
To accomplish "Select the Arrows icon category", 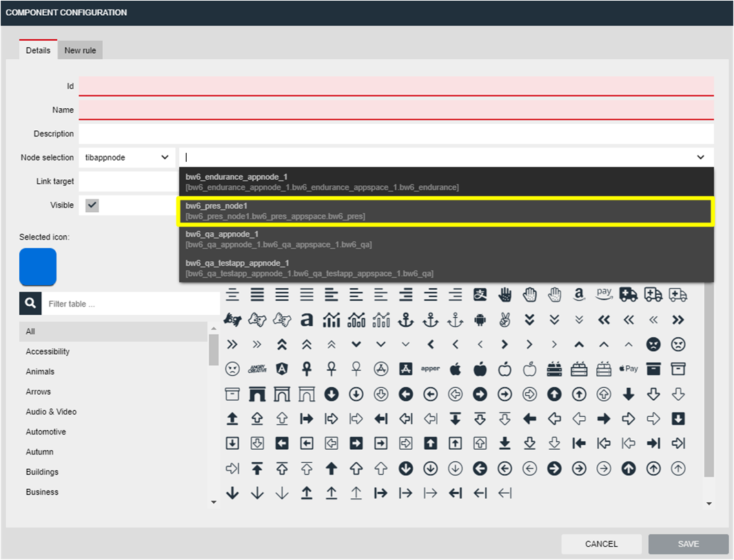I will (x=113, y=391).
